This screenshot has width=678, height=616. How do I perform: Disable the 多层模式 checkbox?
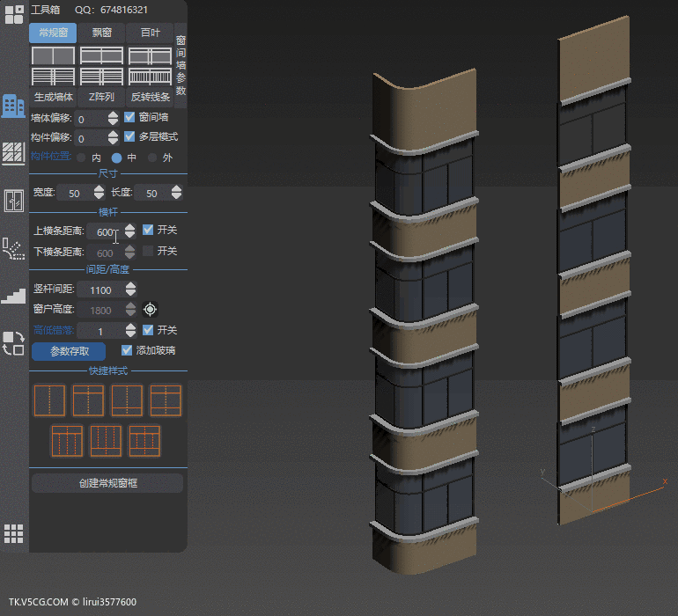129,136
